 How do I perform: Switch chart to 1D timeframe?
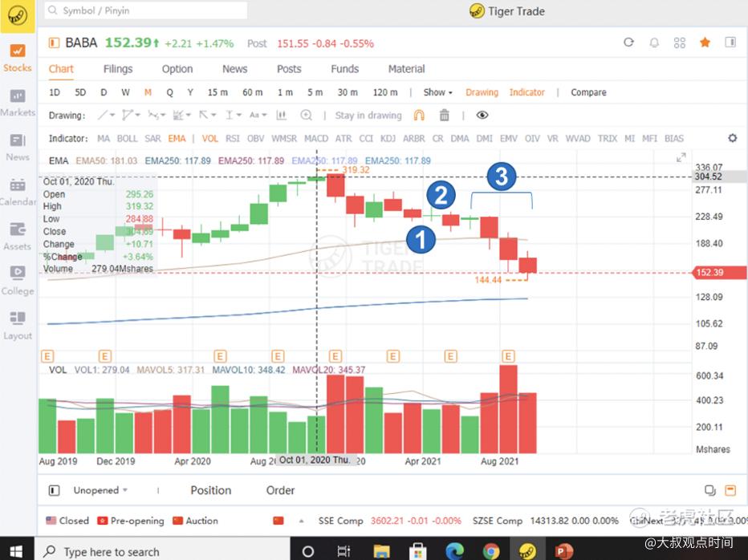click(55, 92)
